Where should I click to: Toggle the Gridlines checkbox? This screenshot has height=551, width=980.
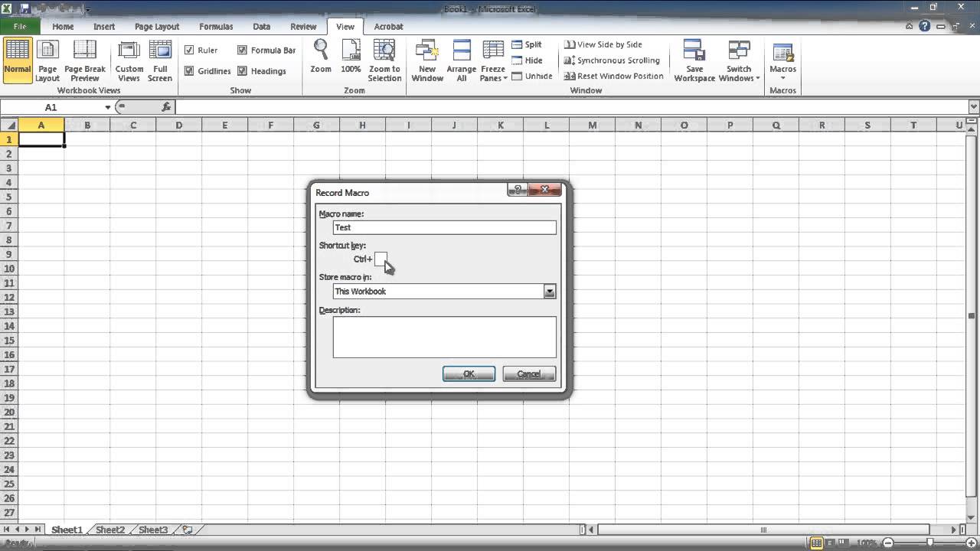coord(189,71)
